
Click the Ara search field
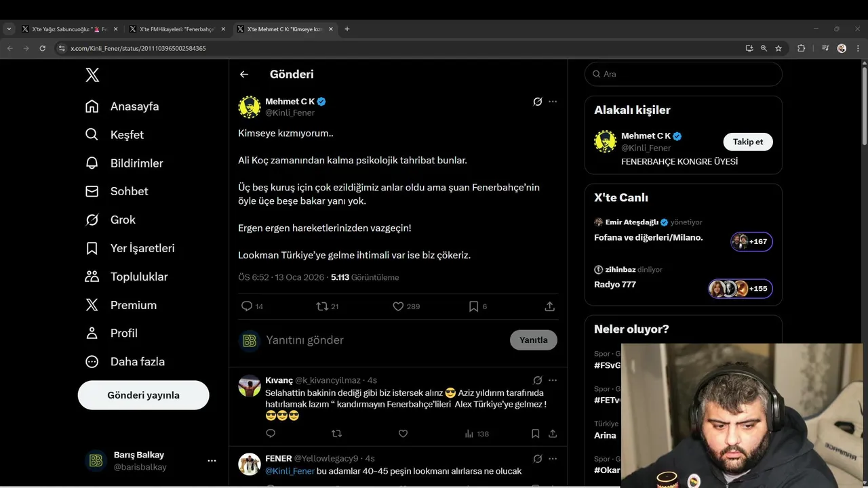[684, 74]
